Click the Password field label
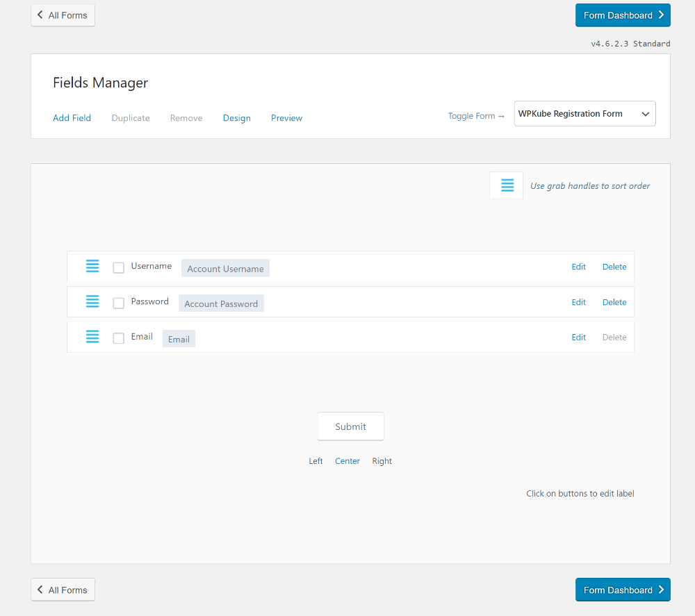 (x=150, y=301)
